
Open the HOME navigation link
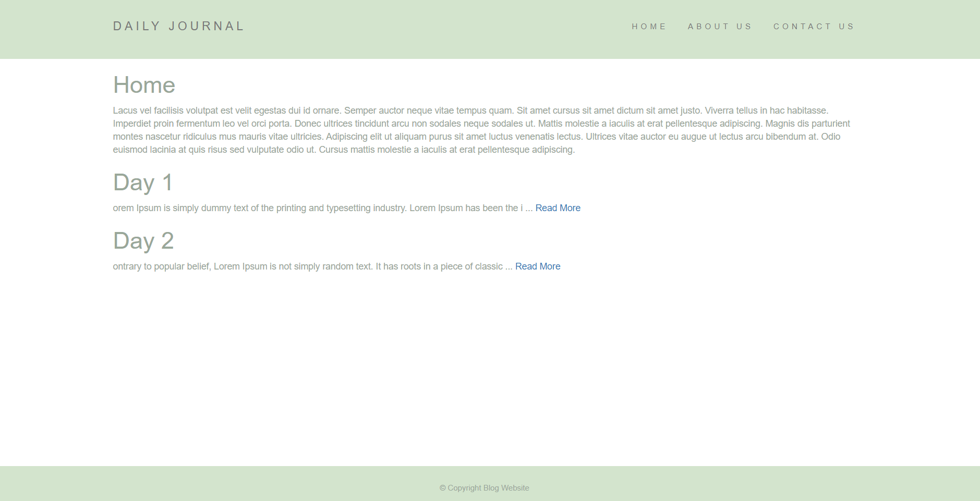649,26
